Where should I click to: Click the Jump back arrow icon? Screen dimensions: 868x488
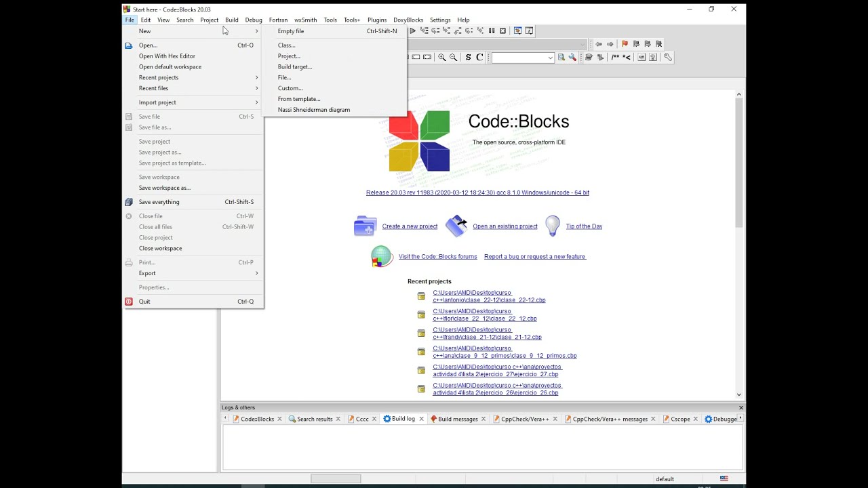599,44
